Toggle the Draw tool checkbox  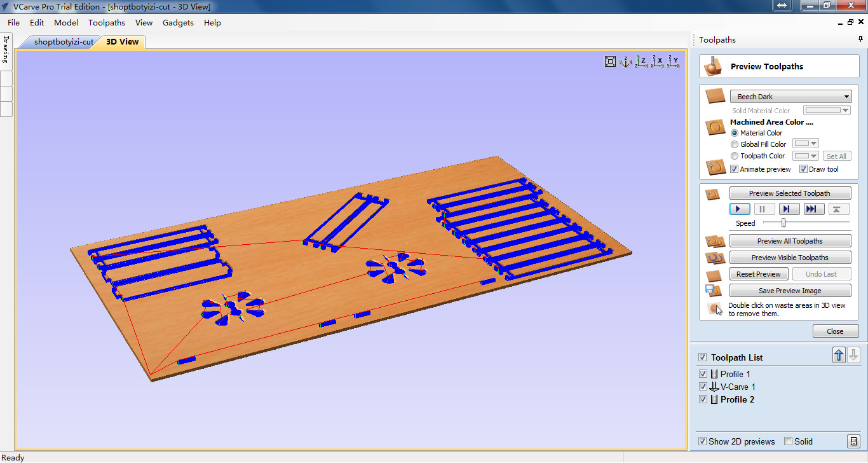point(803,169)
